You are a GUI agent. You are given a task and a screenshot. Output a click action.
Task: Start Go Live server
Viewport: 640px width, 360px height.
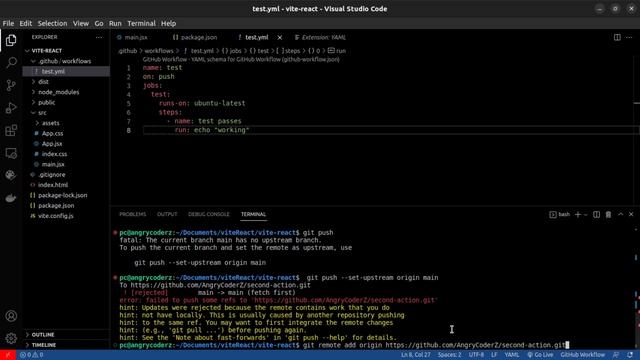click(540, 355)
